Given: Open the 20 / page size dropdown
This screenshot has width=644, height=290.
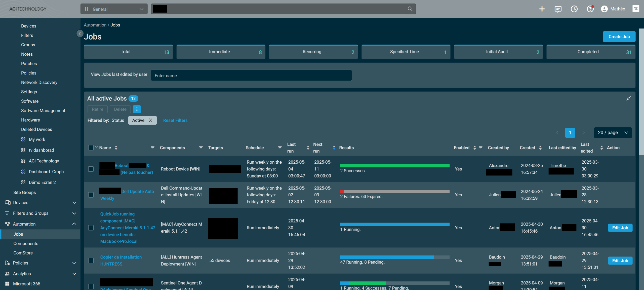Looking at the screenshot, I should click(613, 133).
